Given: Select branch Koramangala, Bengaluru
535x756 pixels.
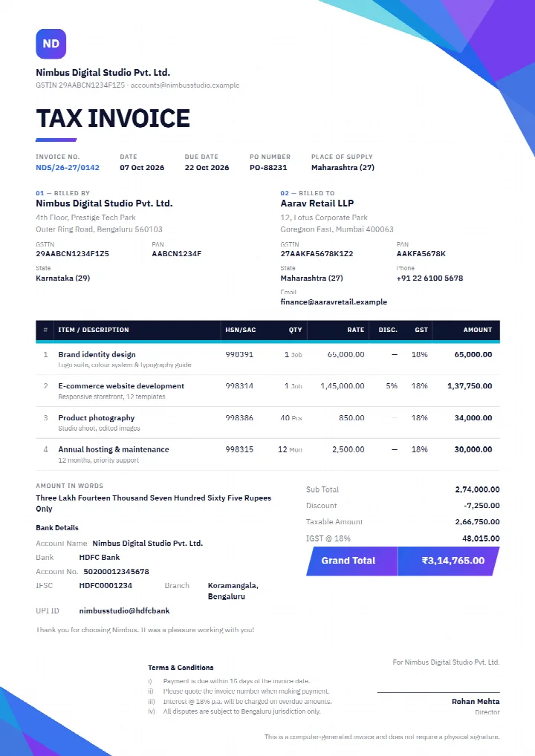Looking at the screenshot, I should (x=233, y=591).
